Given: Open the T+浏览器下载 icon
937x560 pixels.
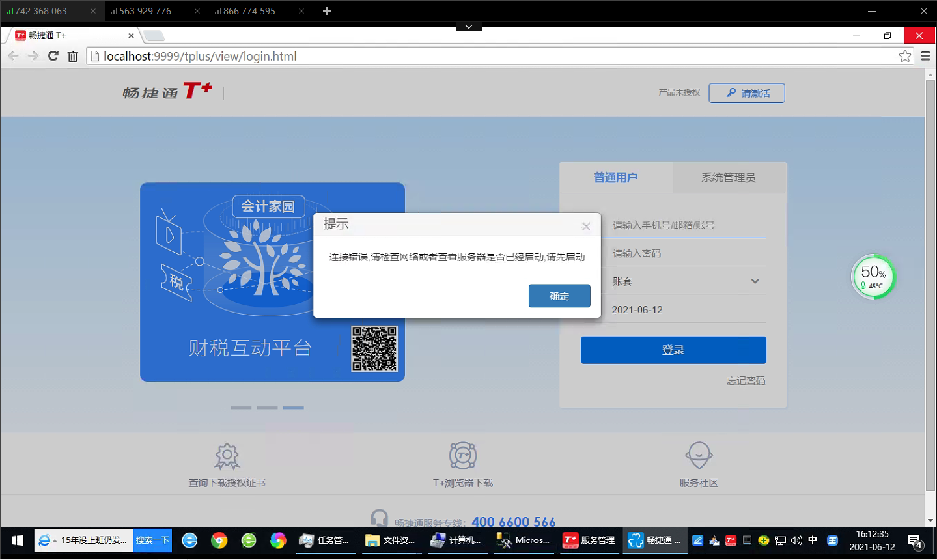Looking at the screenshot, I should (463, 456).
